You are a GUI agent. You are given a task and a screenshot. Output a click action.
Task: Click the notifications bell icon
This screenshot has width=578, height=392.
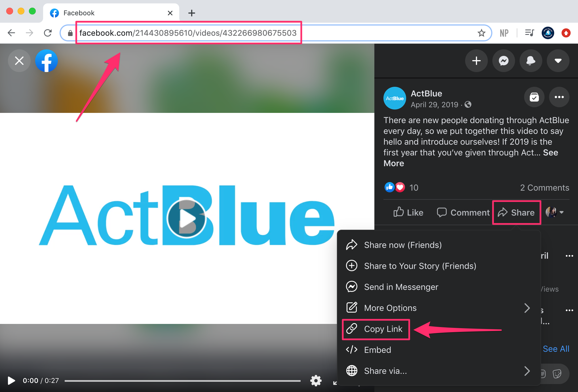tap(531, 61)
